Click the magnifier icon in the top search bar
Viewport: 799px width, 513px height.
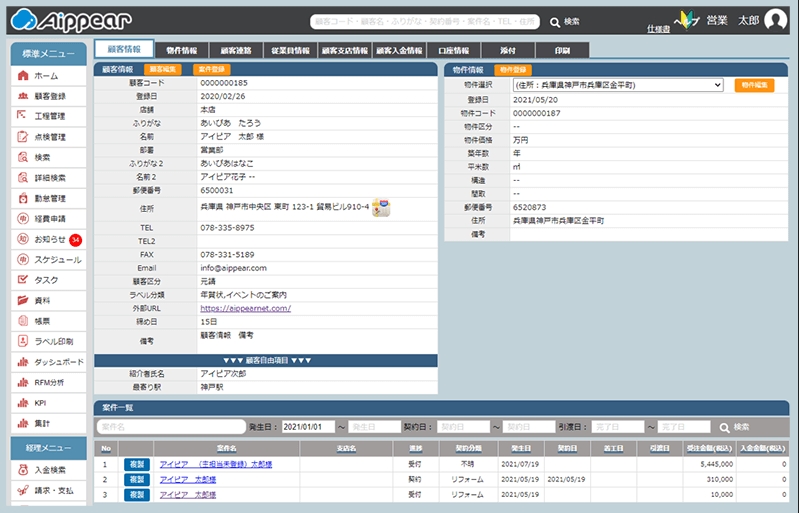[555, 21]
